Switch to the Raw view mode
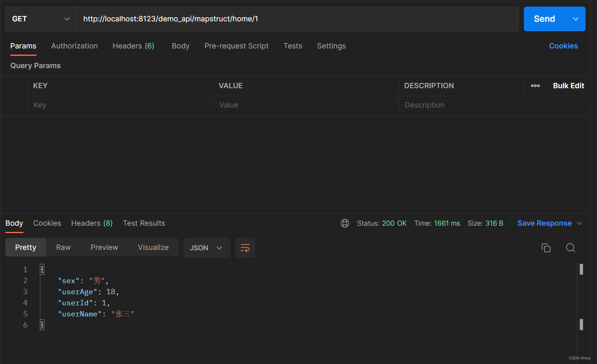597x364 pixels. pyautogui.click(x=63, y=247)
